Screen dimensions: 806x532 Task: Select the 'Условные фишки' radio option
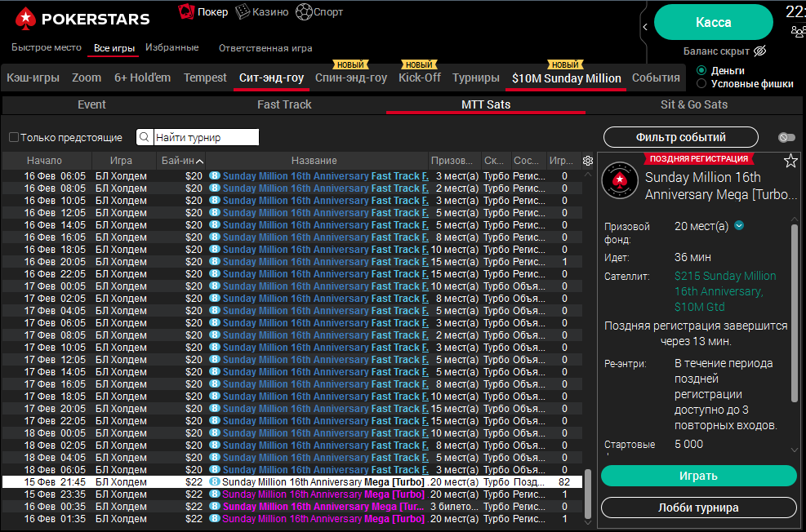tap(701, 83)
